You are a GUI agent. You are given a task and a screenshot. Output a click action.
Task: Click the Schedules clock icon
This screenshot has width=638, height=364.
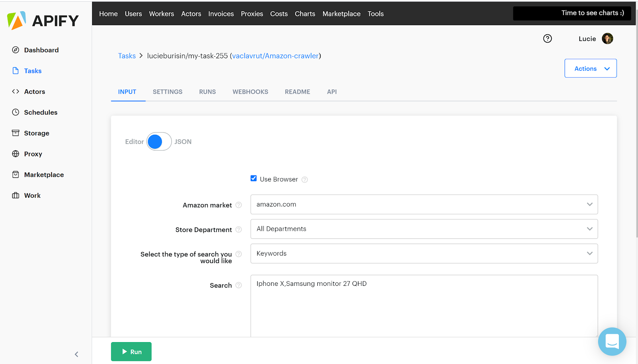coord(16,112)
